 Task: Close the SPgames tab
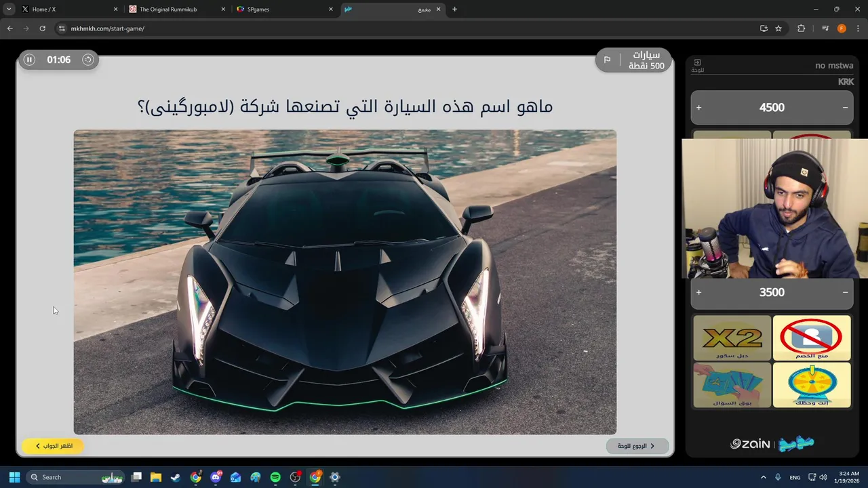330,9
